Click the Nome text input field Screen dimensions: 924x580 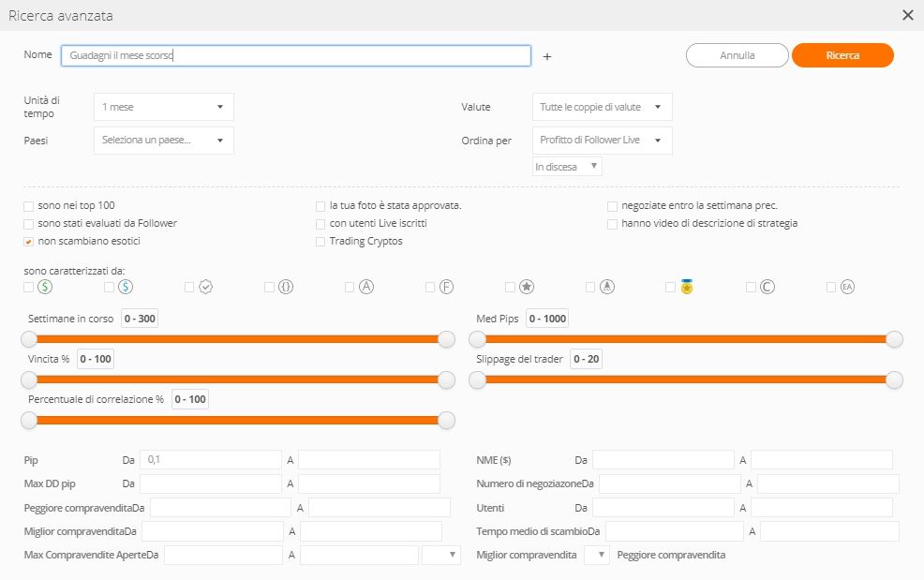[x=296, y=55]
